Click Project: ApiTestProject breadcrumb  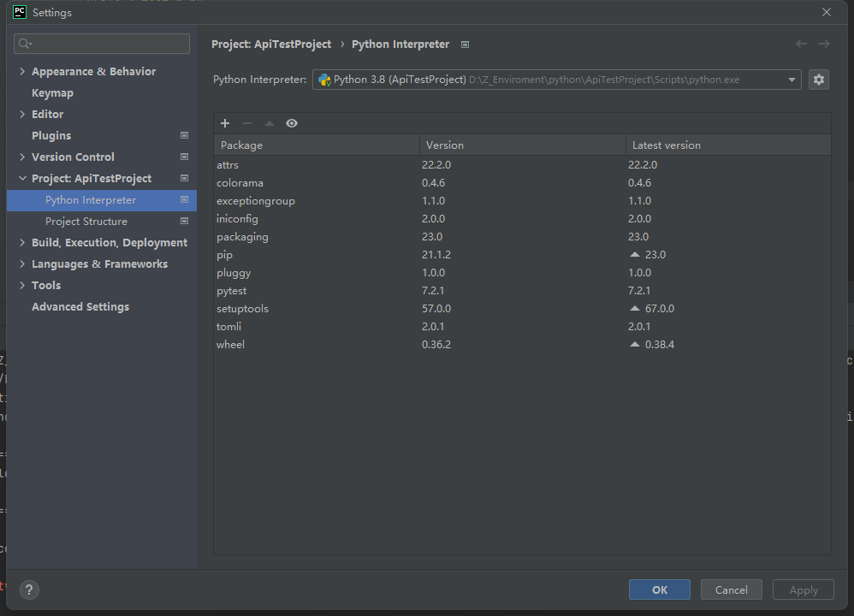(271, 44)
